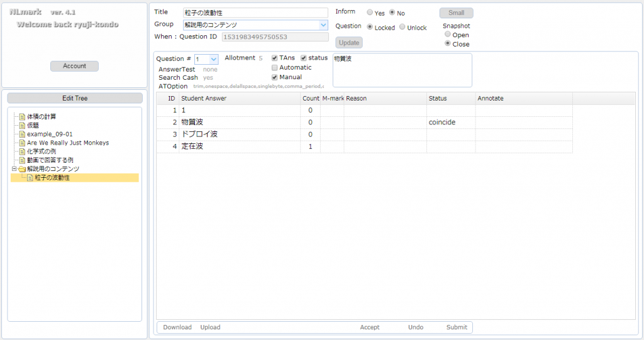Click the page icon beside 化学式の例

tap(22, 151)
